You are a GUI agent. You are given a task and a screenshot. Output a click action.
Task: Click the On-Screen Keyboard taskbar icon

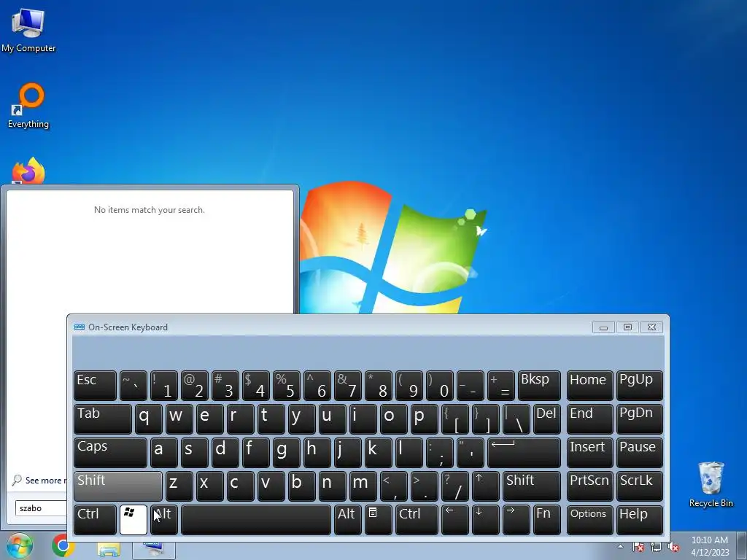coord(154,550)
